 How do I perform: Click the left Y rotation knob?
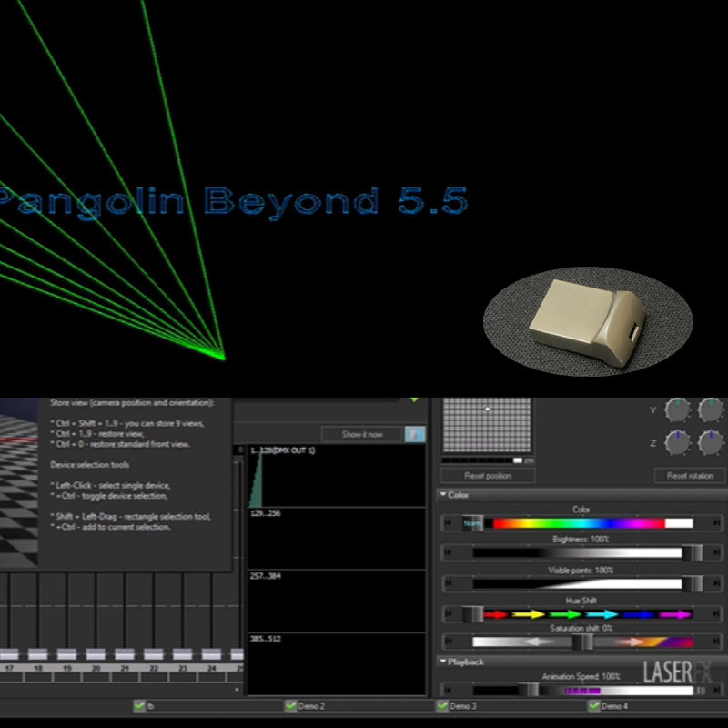[677, 410]
